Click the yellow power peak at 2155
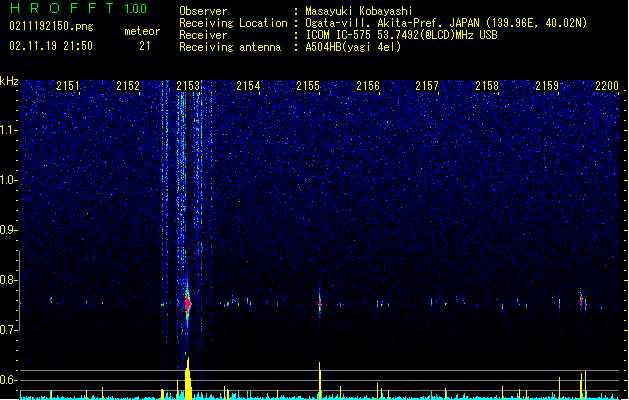This screenshot has height=400, width=629. pyautogui.click(x=320, y=380)
